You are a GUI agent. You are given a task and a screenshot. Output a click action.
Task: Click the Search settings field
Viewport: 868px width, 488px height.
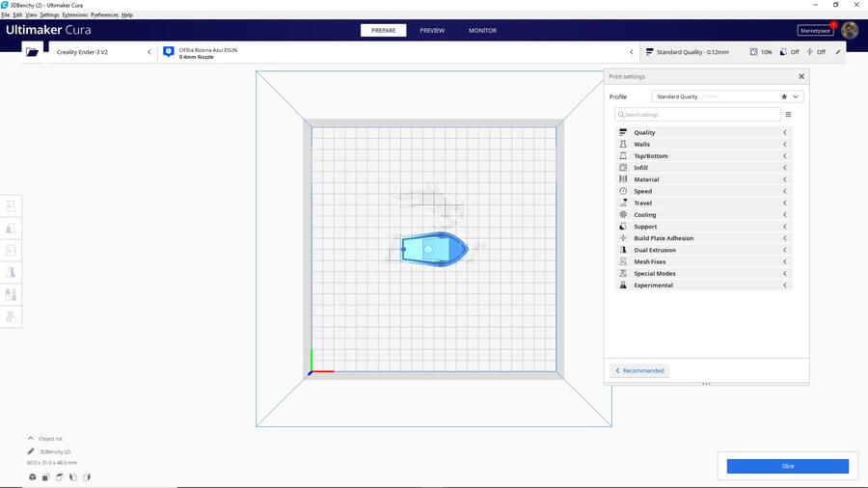coord(698,115)
